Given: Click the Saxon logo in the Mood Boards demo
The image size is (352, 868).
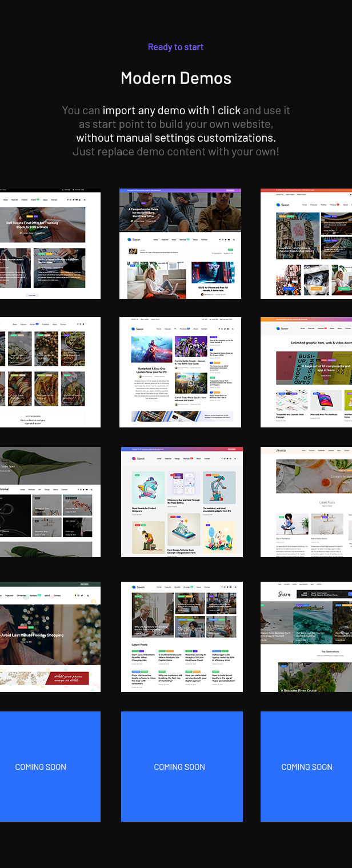Looking at the screenshot, I should [138, 458].
